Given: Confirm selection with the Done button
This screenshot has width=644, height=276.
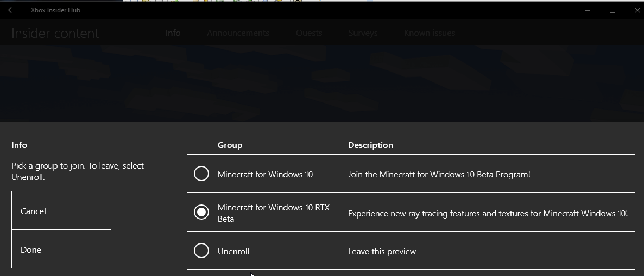Looking at the screenshot, I should [61, 249].
